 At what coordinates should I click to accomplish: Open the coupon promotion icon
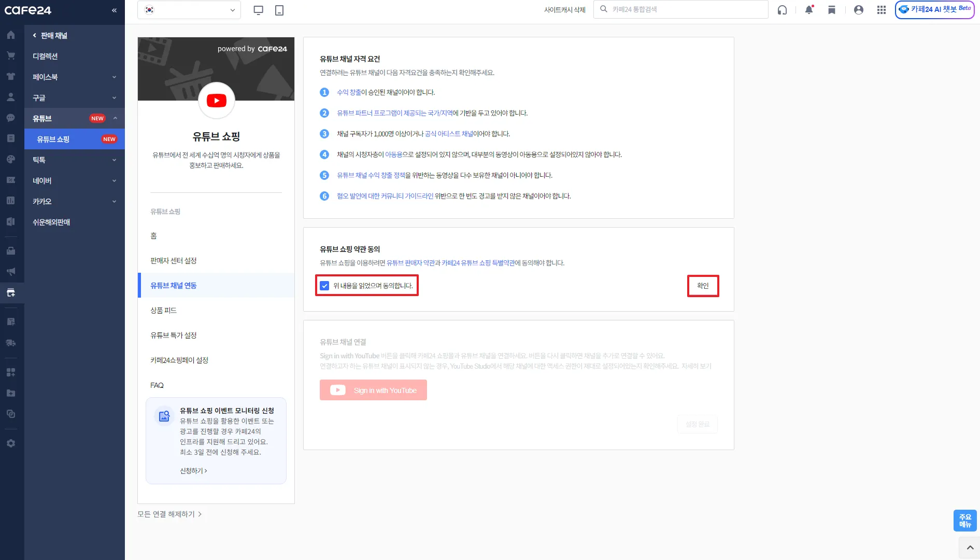click(x=11, y=180)
